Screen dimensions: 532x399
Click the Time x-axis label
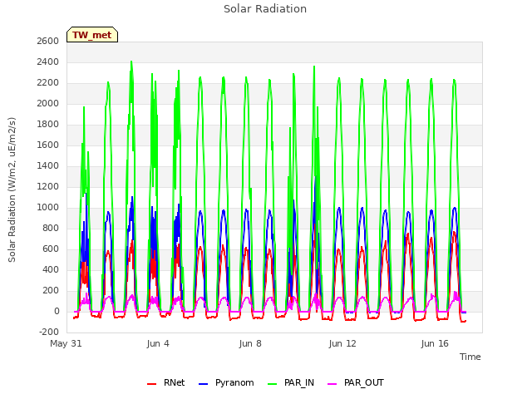(470, 357)
